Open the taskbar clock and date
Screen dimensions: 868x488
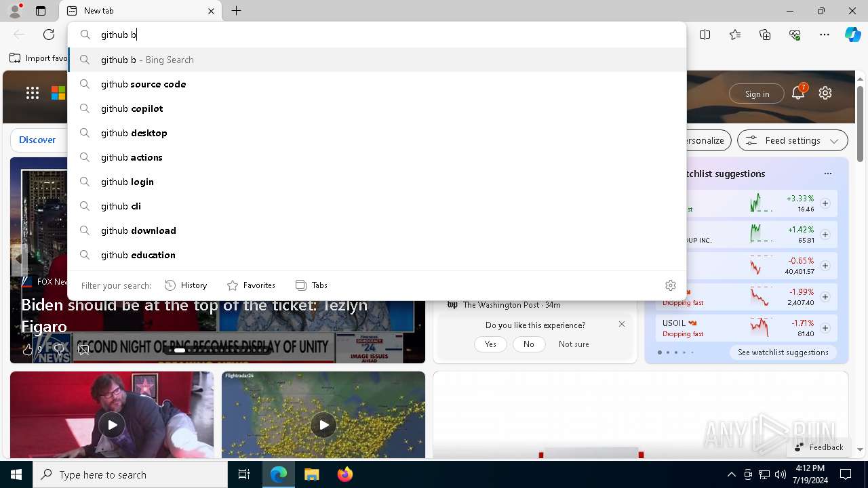[x=810, y=474]
